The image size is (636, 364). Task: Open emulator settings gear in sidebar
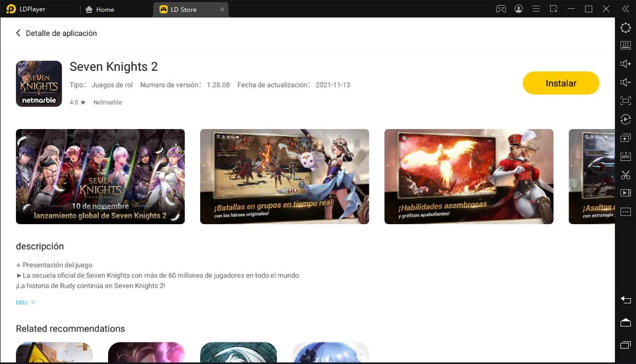[626, 28]
